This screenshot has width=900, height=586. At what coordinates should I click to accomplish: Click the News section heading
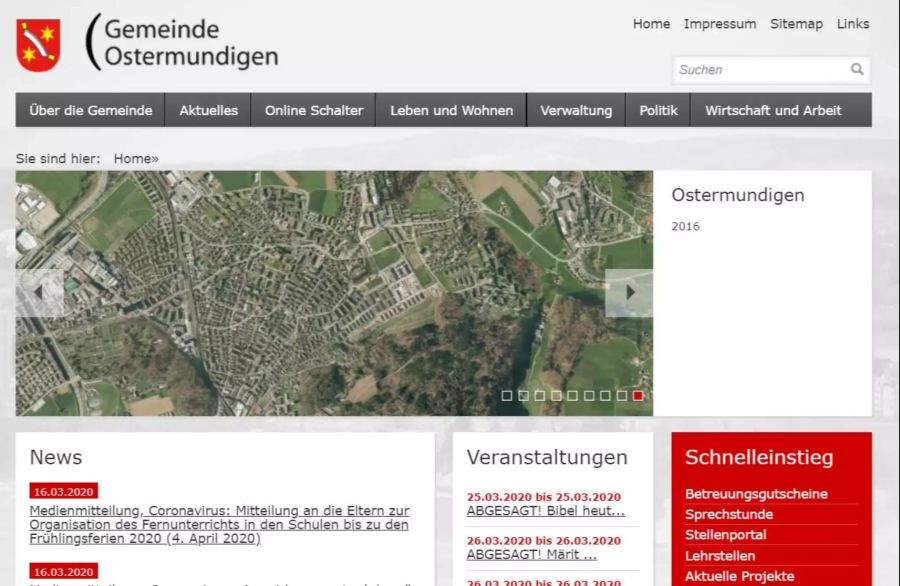pos(56,457)
